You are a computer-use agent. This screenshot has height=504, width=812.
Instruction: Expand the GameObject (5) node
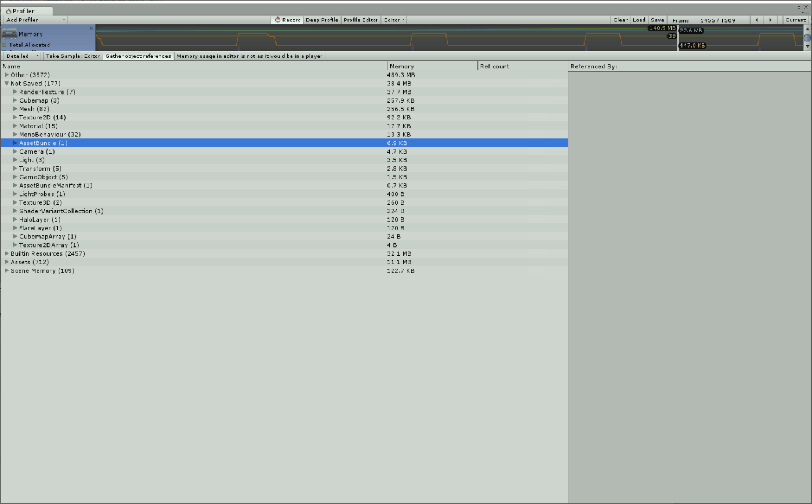click(x=15, y=177)
